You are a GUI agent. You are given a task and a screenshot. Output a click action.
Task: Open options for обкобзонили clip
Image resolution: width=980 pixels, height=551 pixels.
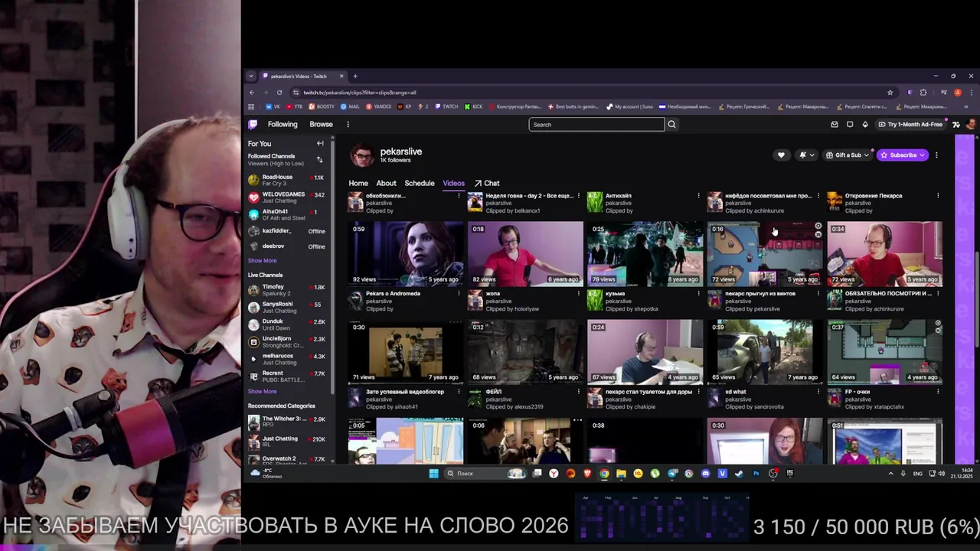[459, 196]
